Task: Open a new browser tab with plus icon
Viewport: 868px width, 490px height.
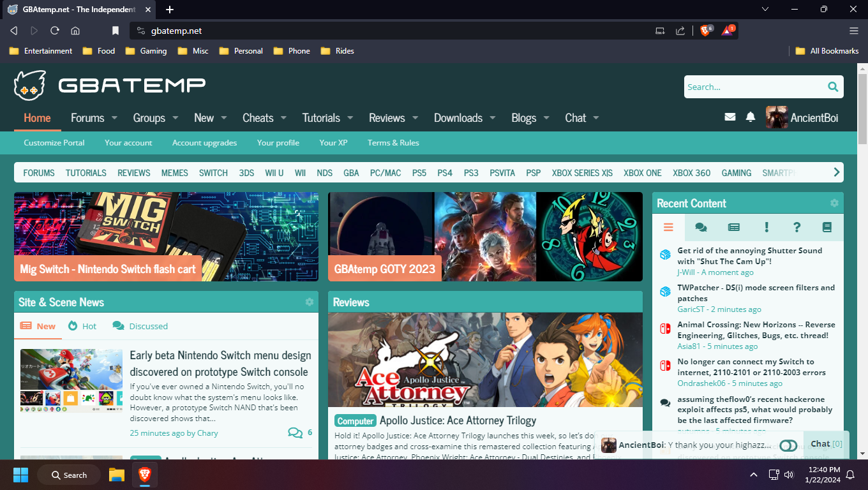Action: tap(170, 10)
